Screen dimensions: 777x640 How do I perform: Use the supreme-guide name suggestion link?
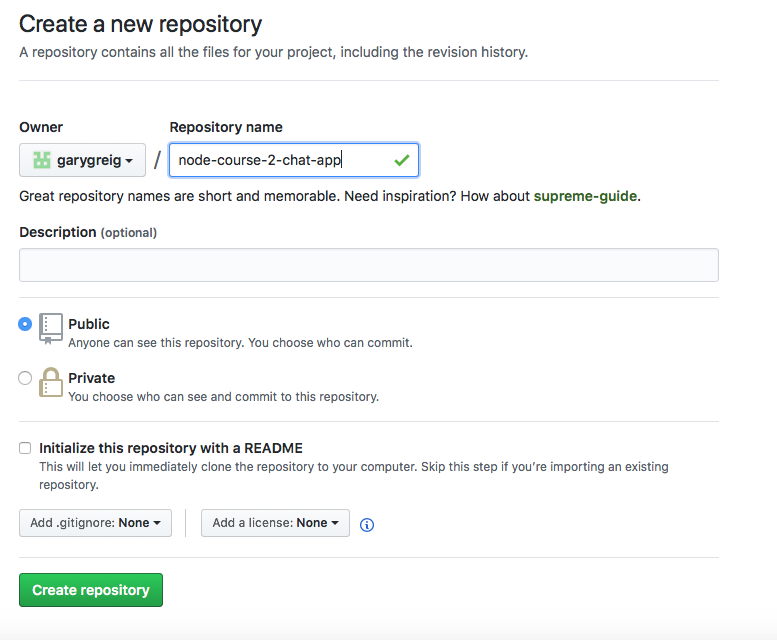585,196
